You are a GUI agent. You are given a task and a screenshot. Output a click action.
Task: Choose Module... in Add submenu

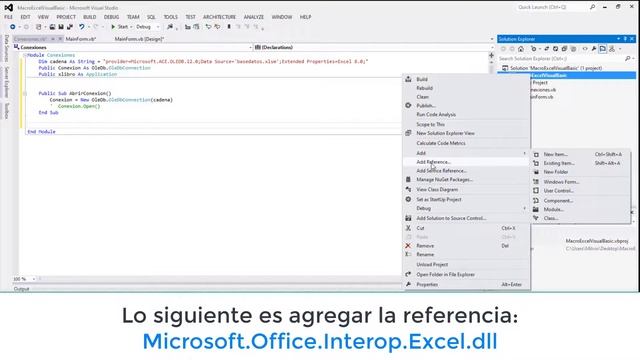click(580, 209)
